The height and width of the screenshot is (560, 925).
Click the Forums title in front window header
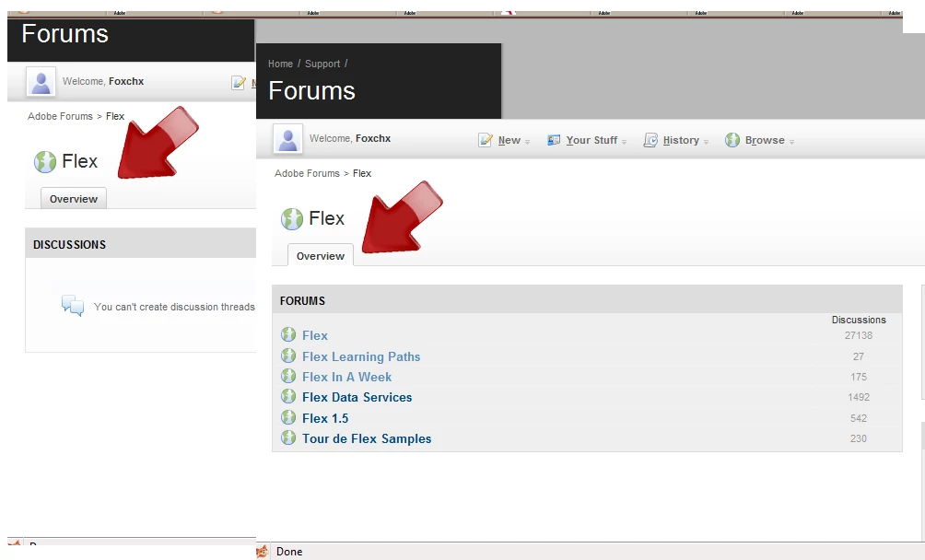[x=311, y=91]
